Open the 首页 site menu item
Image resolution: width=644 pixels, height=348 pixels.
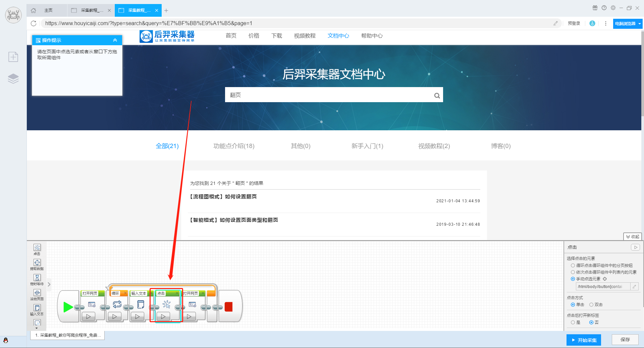[x=231, y=36]
